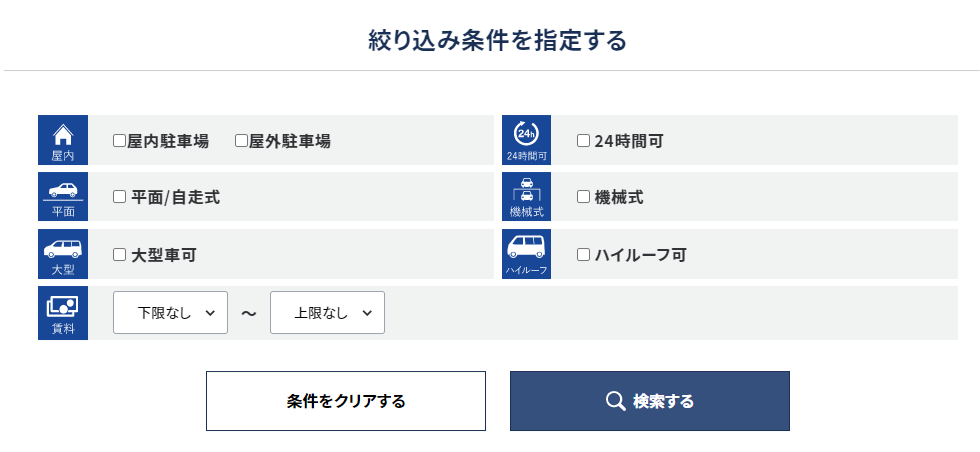Enable the 24時間可 checkbox

pyautogui.click(x=584, y=141)
